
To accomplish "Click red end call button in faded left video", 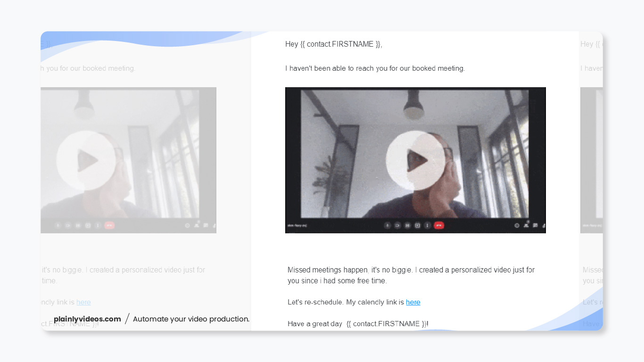I will [109, 225].
